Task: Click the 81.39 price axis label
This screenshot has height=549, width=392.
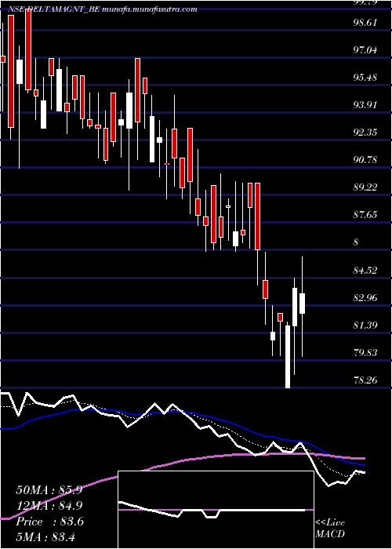Action: click(365, 325)
